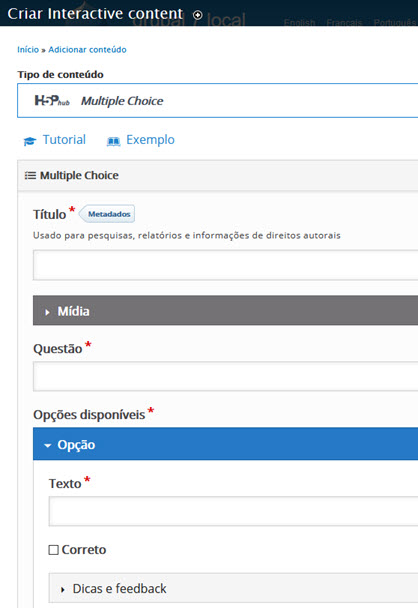Screen dimensions: 418x608
Task: Switch language to Français
Action: [x=344, y=22]
